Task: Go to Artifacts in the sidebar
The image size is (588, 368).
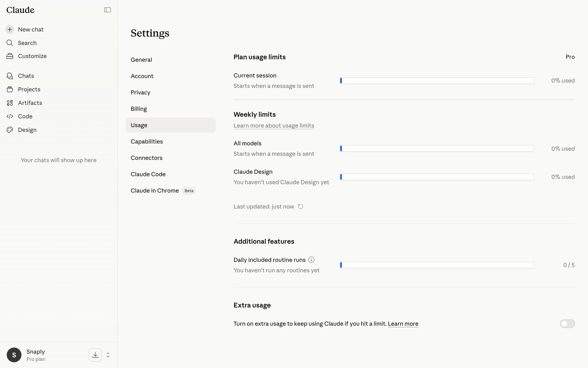Action: pyautogui.click(x=30, y=103)
